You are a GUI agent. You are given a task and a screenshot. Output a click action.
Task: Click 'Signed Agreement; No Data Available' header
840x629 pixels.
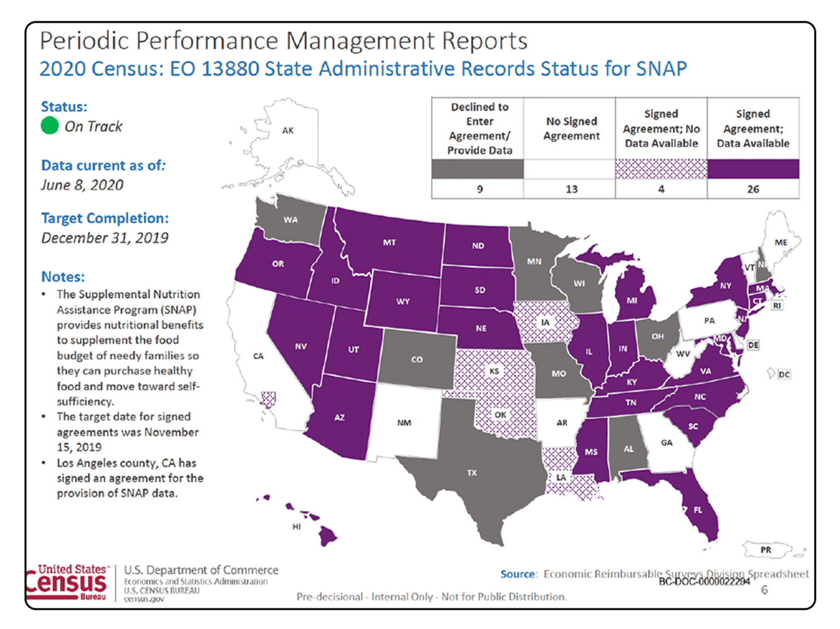coord(661,129)
